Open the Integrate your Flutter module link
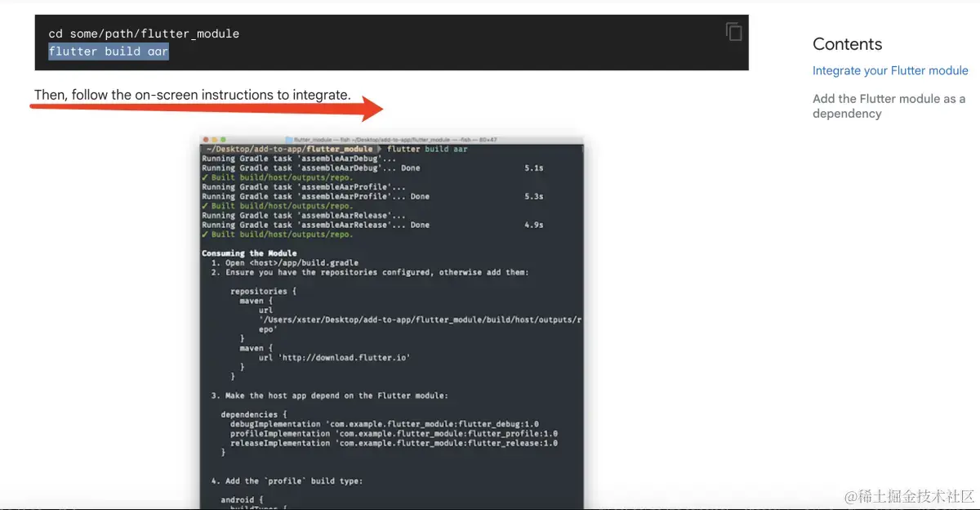This screenshot has height=510, width=980. coord(890,71)
